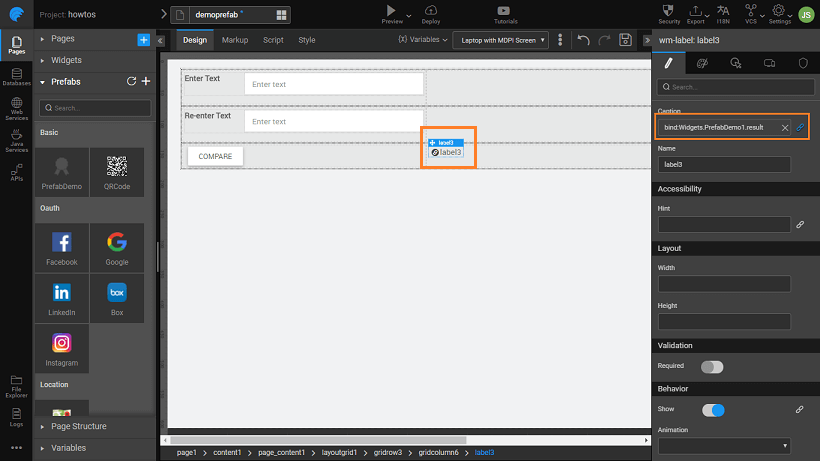Add a new page with plus icon
Viewport: 820px width, 461px height.
click(143, 39)
